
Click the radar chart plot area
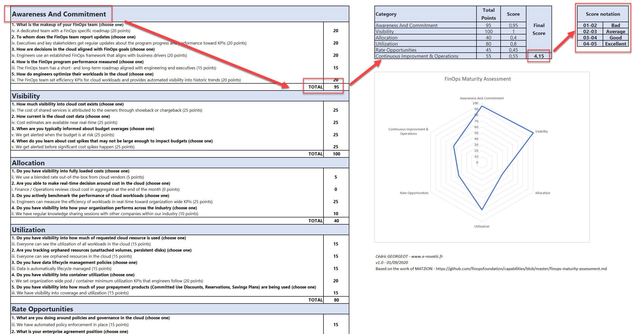(482, 162)
